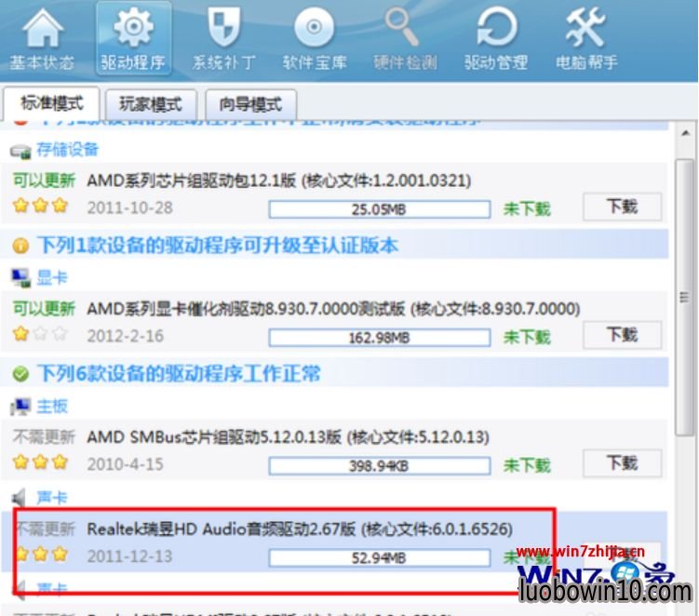Select the AMD系列显卡催化剂驱动 entry
The image size is (699, 616).
(x=333, y=308)
